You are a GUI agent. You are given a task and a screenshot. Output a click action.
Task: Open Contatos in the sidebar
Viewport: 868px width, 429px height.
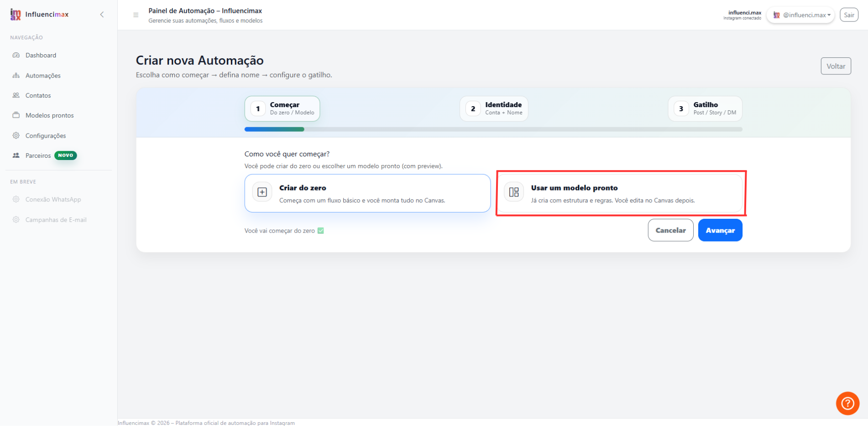[x=38, y=95]
